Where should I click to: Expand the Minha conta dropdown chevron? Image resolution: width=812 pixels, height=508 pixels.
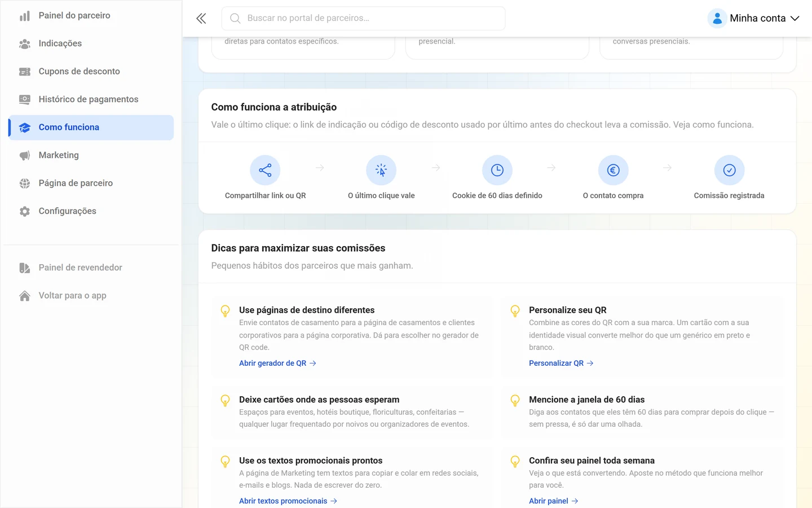click(x=795, y=19)
